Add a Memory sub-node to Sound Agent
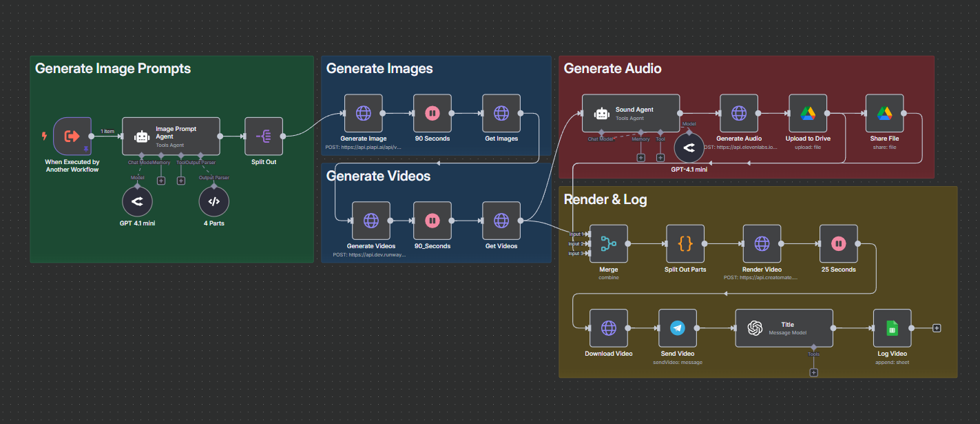Screen dimensions: 980x424 tap(640, 158)
